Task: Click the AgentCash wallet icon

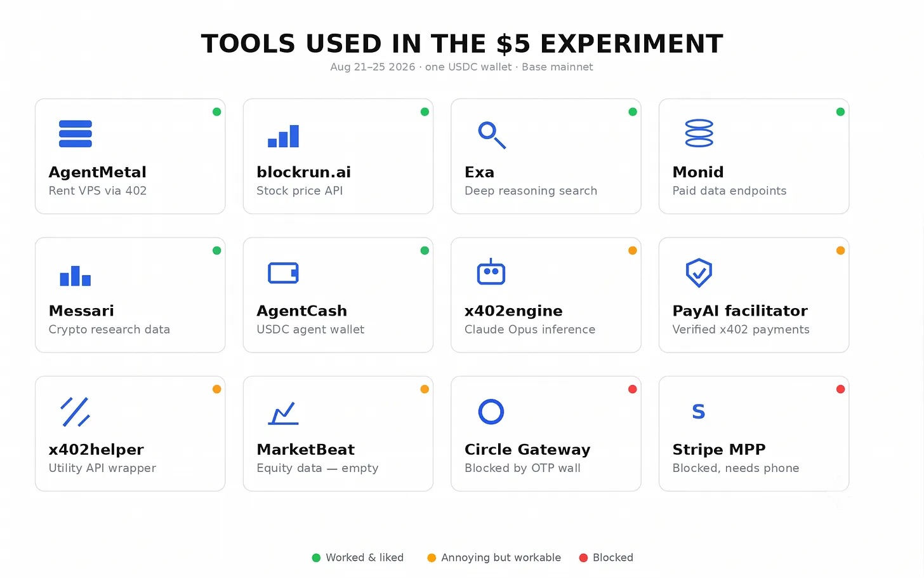Action: (x=283, y=272)
